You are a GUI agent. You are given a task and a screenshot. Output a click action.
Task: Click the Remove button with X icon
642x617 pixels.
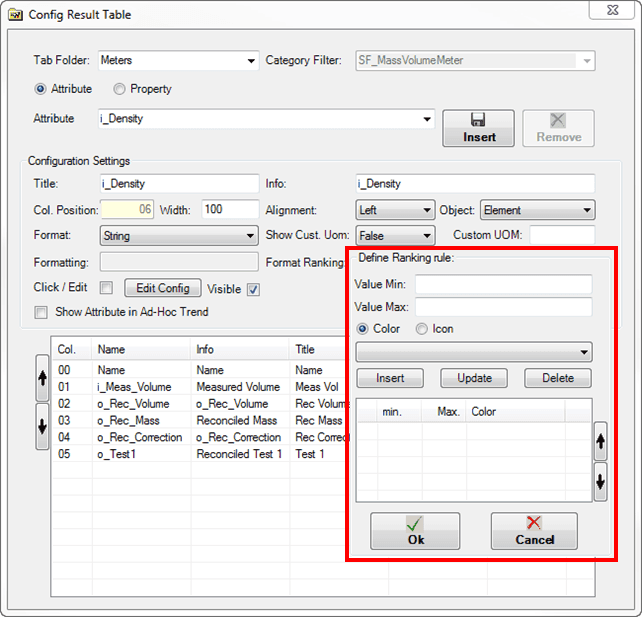click(558, 128)
